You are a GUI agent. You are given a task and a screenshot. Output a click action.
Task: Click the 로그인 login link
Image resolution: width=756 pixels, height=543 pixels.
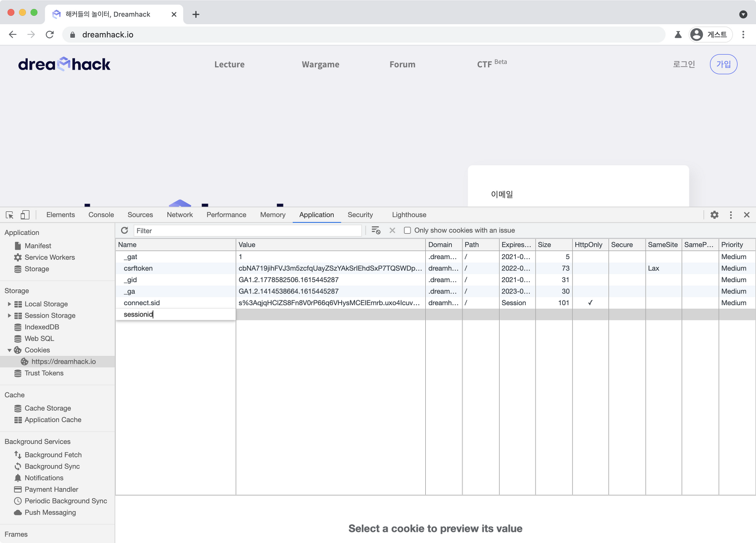pyautogui.click(x=684, y=64)
